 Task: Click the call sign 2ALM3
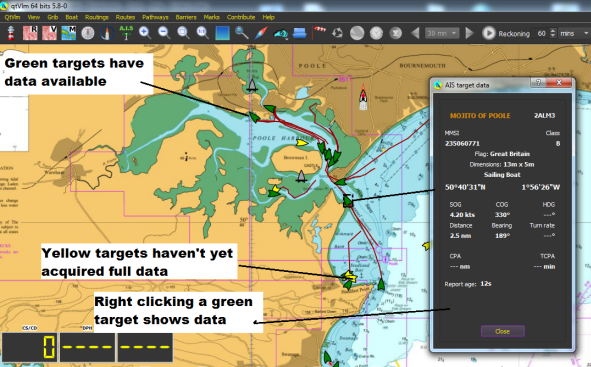(x=544, y=115)
